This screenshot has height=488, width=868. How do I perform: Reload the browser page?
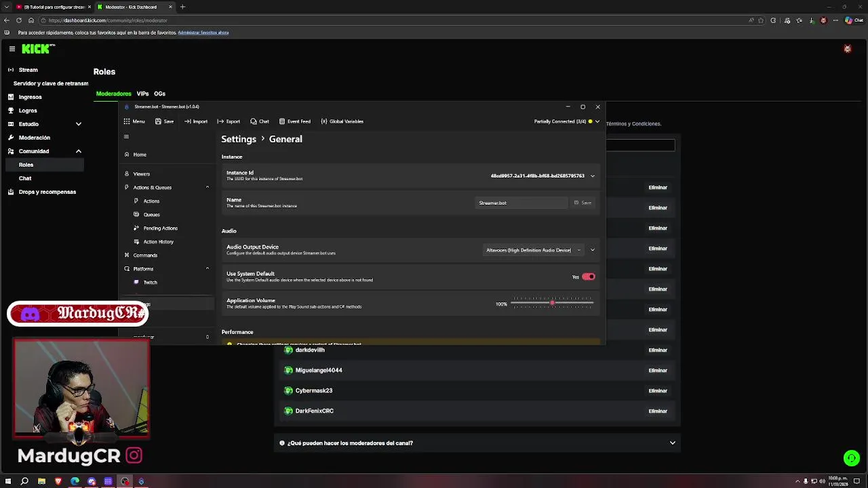(19, 20)
